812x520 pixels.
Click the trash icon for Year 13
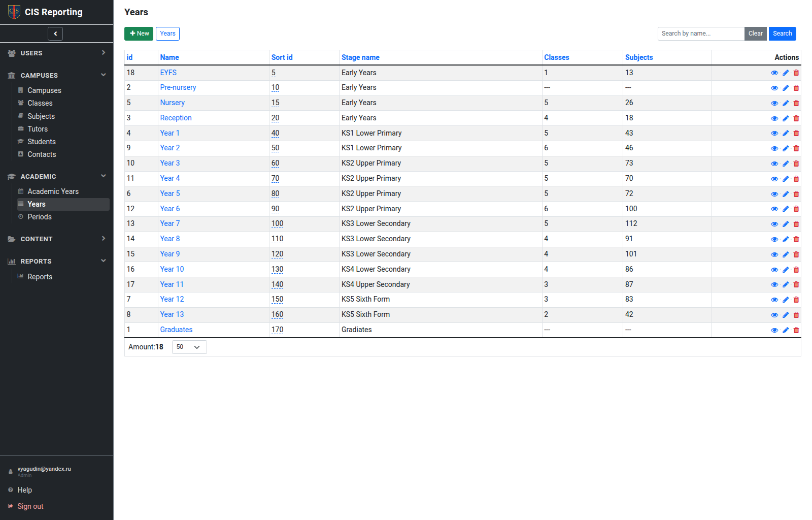click(796, 315)
